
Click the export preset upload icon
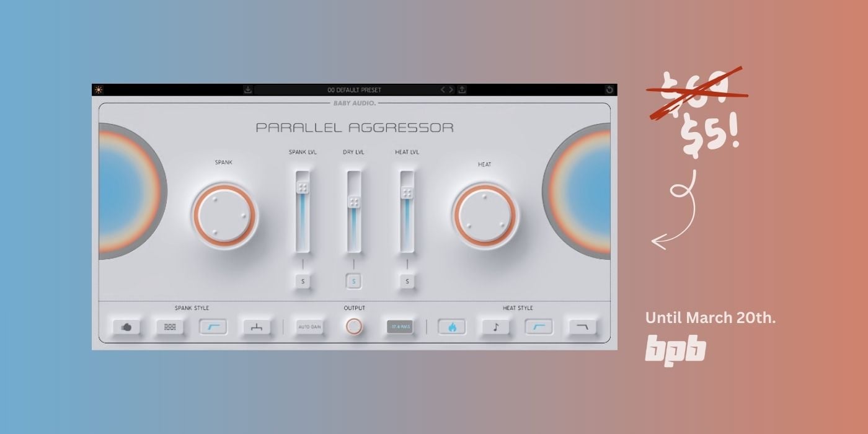[x=462, y=90]
